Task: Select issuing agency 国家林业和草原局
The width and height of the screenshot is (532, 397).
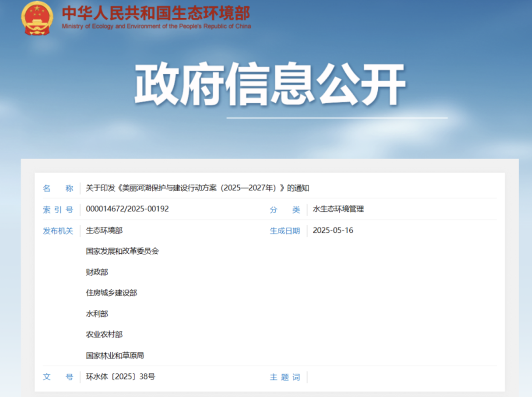Action: pos(115,355)
